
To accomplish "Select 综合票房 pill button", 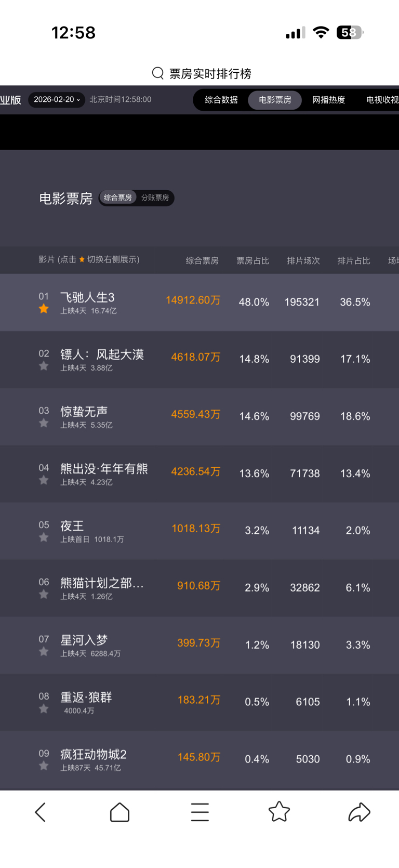I will pos(118,198).
